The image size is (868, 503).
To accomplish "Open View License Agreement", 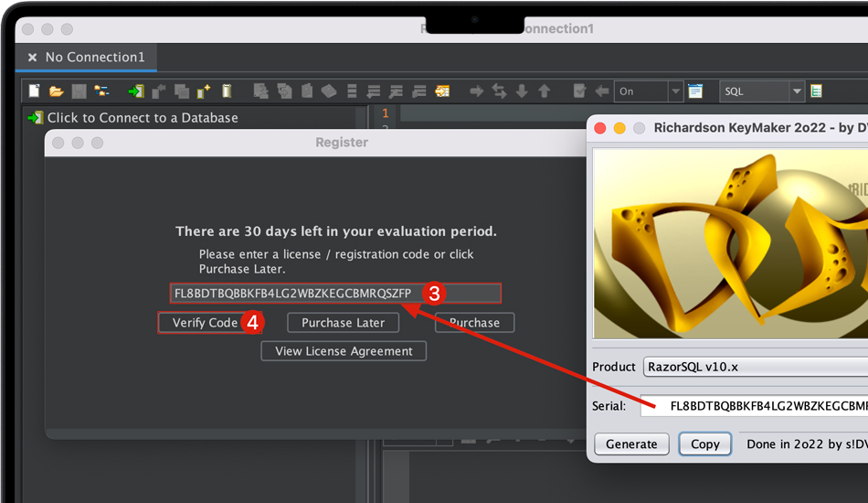I will pos(344,351).
